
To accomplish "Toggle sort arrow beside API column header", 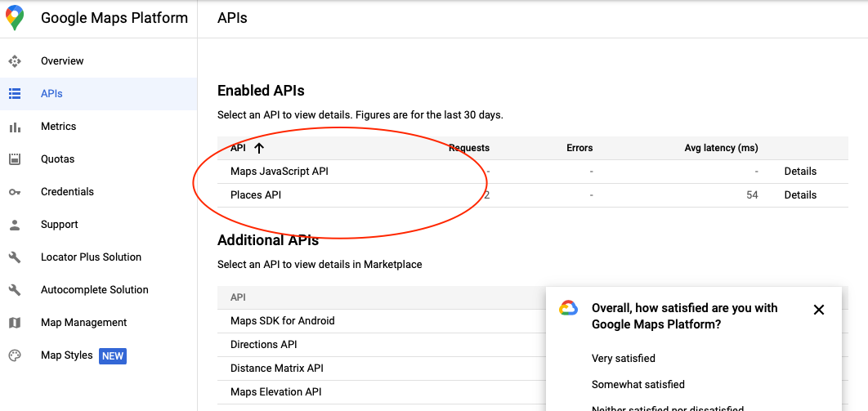I will [258, 148].
